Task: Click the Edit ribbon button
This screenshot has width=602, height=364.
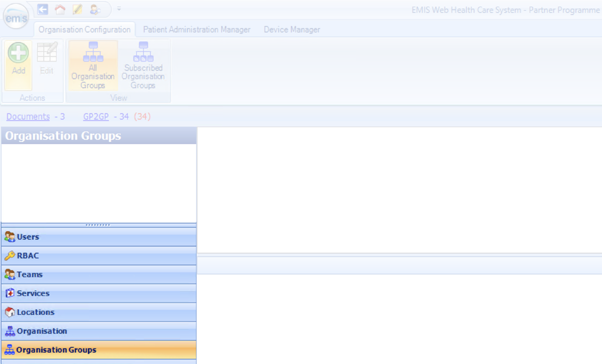Action: tap(47, 65)
